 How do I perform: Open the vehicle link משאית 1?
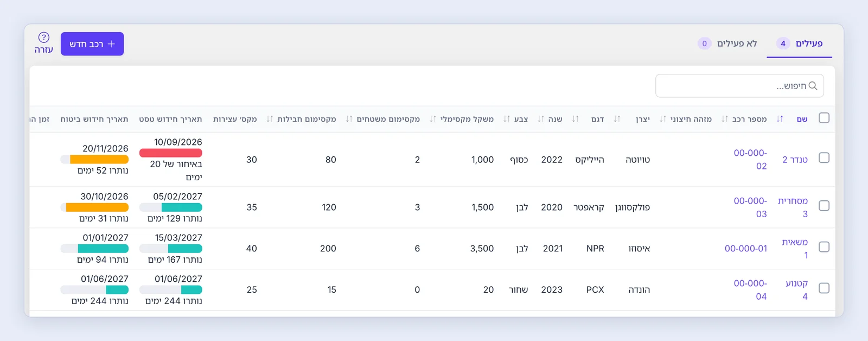(795, 249)
